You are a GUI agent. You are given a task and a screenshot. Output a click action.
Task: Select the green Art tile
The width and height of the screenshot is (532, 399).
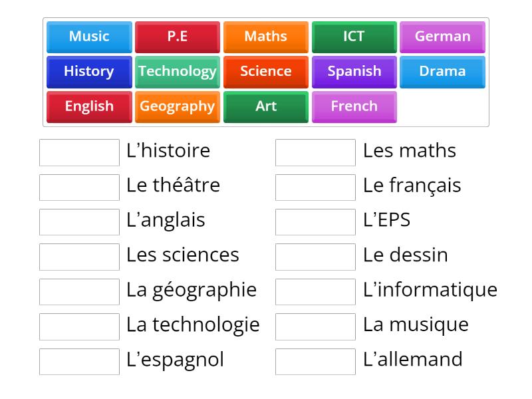pos(265,106)
